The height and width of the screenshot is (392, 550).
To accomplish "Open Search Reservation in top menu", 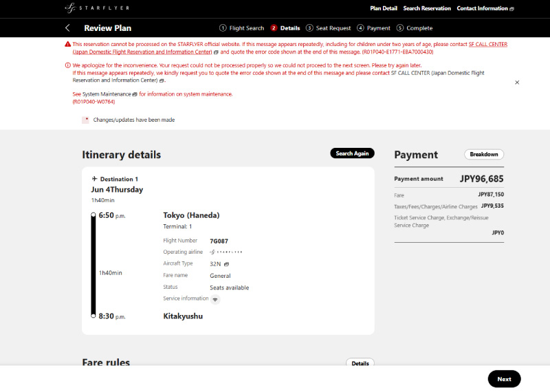I will (x=427, y=8).
